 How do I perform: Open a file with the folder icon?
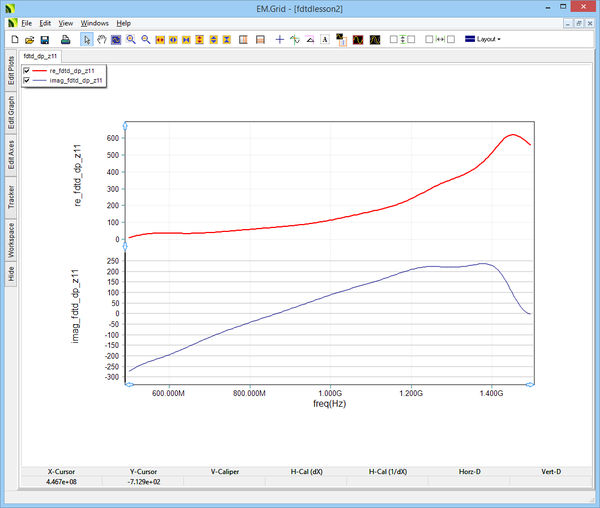pyautogui.click(x=29, y=39)
